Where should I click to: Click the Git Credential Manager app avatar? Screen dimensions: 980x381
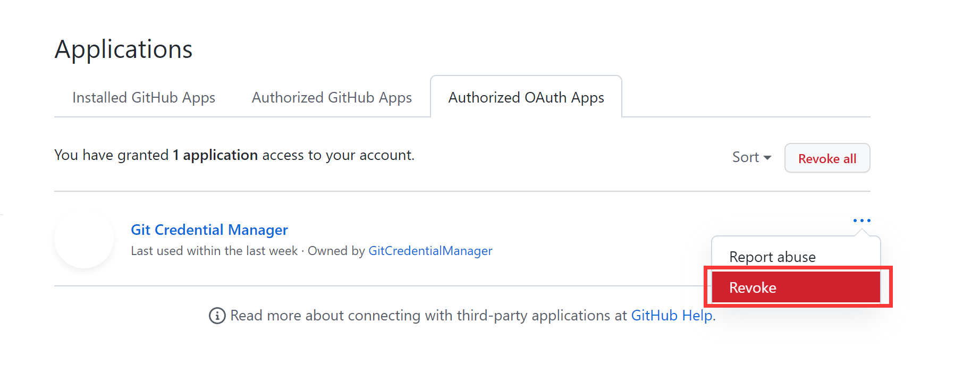point(84,239)
